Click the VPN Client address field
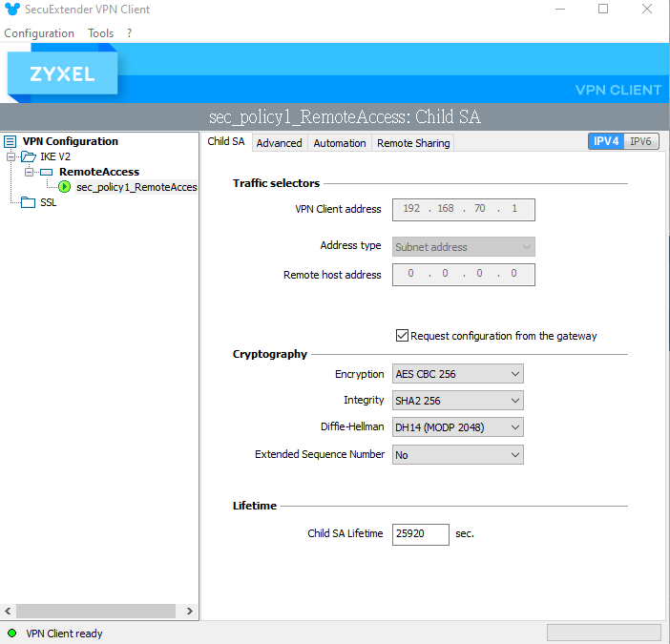 pos(464,210)
